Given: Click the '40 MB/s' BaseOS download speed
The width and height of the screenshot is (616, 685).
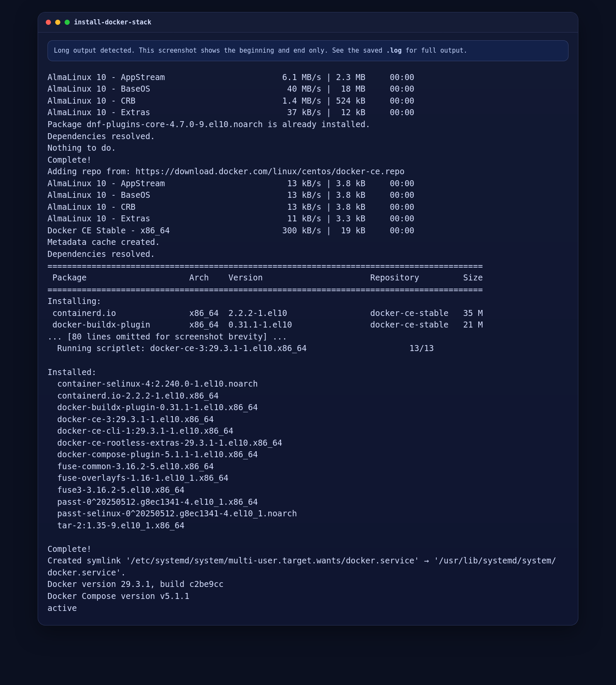Looking at the screenshot, I should (x=304, y=89).
